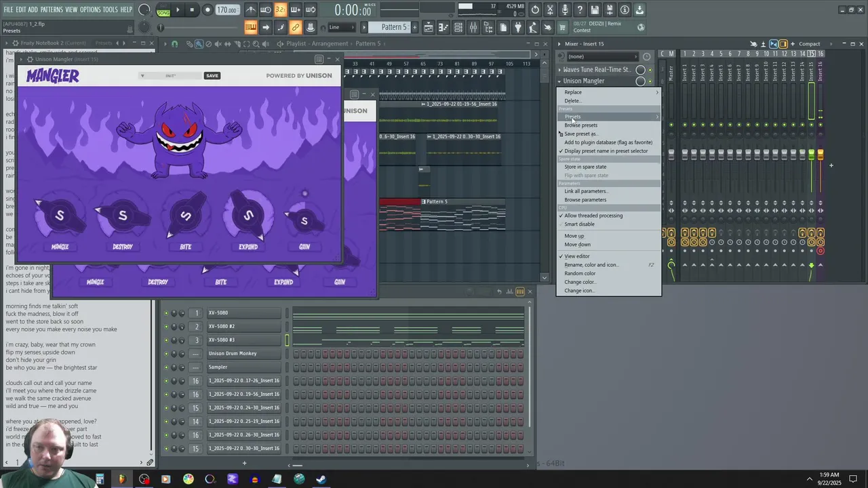Click the plus button next to Pattern 5
Viewport: 868px width, 488px height.
click(414, 28)
